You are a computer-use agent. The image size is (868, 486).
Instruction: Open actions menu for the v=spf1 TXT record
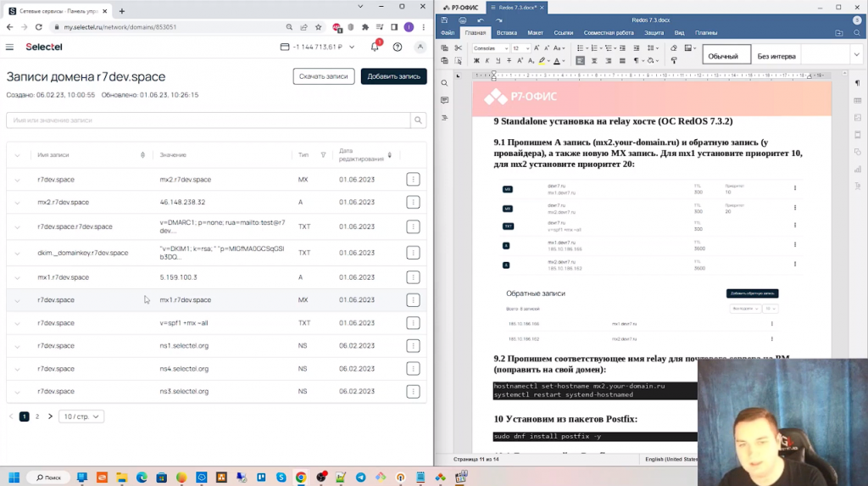[x=413, y=323]
